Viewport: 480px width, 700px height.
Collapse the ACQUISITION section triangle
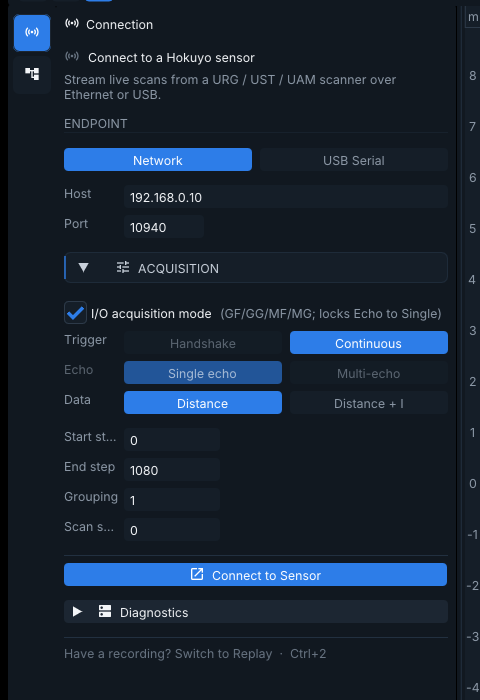[83, 267]
